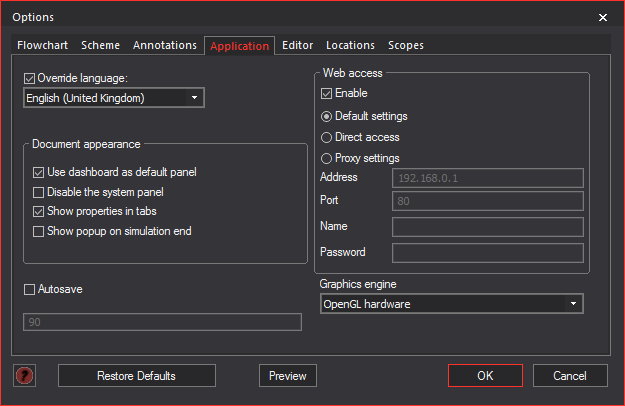Click the proxy Password input field
The height and width of the screenshot is (406, 625).
[x=488, y=253]
